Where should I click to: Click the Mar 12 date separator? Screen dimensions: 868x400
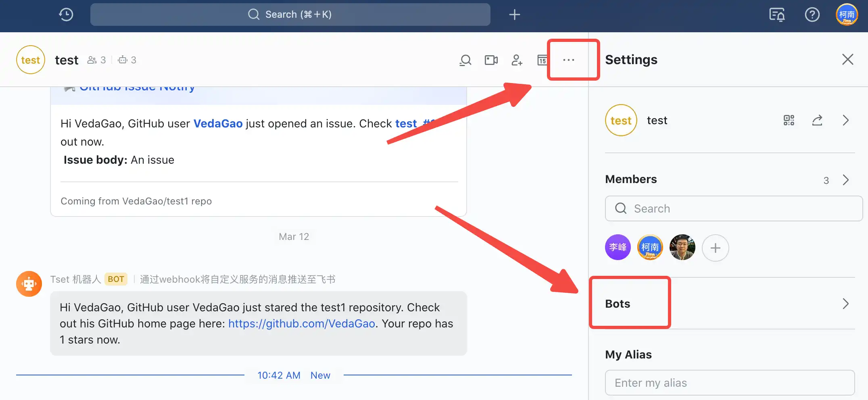pyautogui.click(x=294, y=237)
